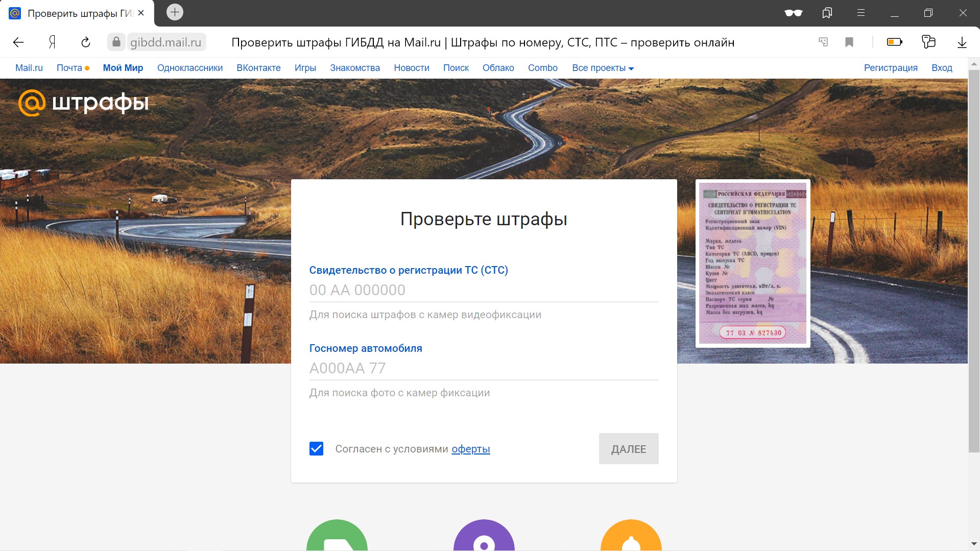Click the padlock site security icon
Viewport: 980px width, 551px height.
click(x=116, y=42)
